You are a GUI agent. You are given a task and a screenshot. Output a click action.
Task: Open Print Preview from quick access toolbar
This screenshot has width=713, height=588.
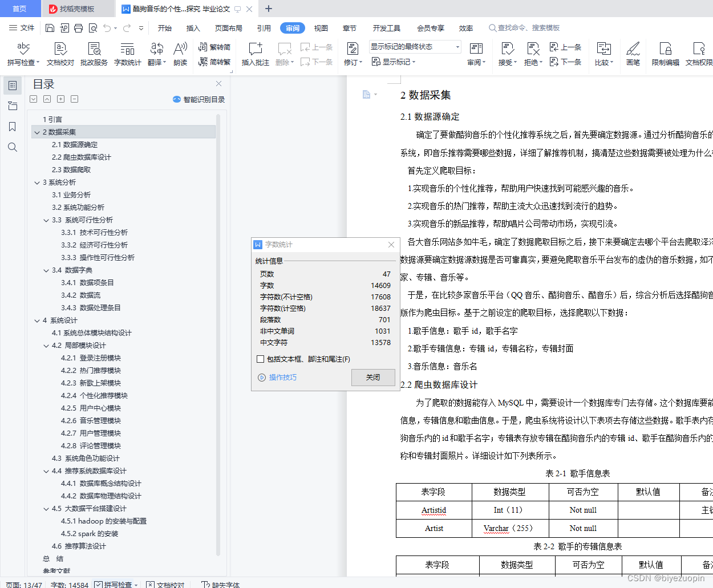pos(92,28)
